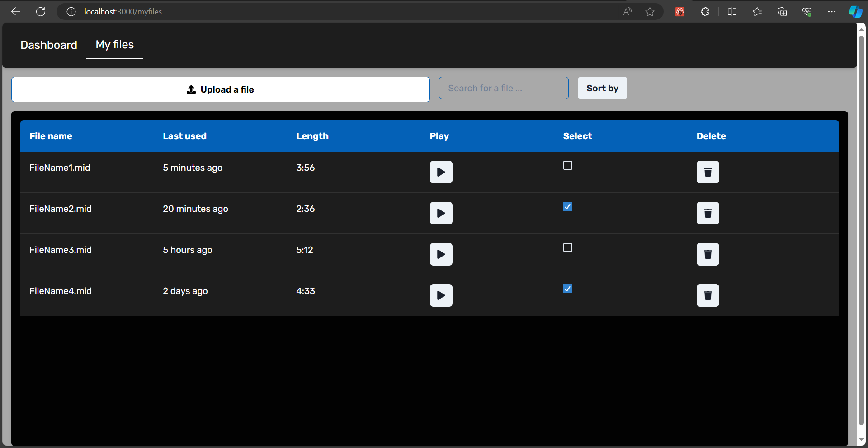Viewport: 868px width, 448px height.
Task: Play FileName3.mid
Action: [441, 254]
